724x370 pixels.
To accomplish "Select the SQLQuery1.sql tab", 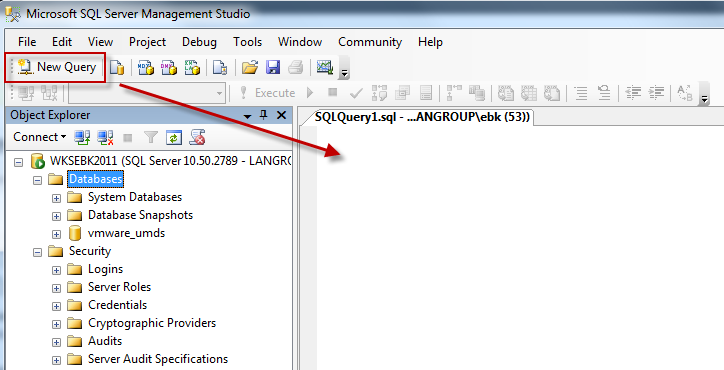I will coord(422,117).
